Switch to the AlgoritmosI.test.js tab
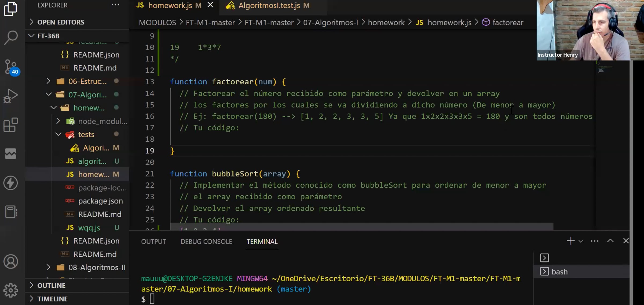644x305 pixels. coord(269,5)
